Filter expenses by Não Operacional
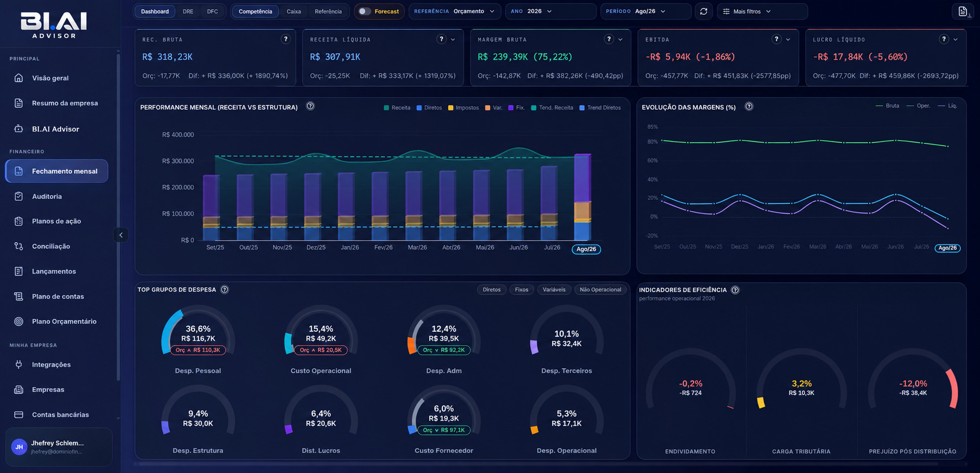The width and height of the screenshot is (980, 473). coord(600,289)
